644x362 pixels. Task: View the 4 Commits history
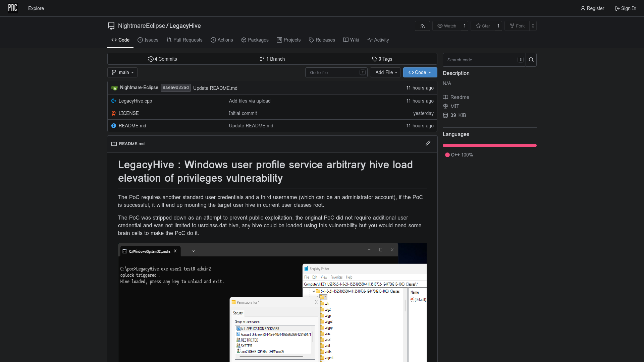click(163, 59)
